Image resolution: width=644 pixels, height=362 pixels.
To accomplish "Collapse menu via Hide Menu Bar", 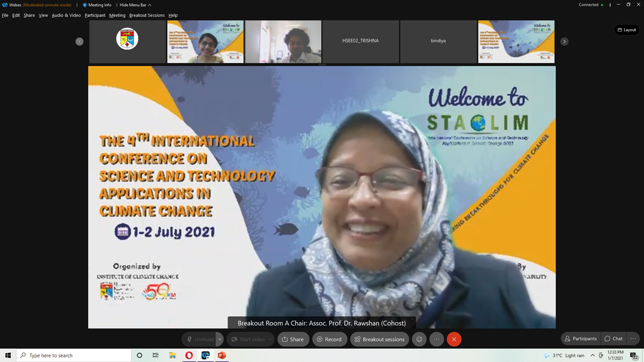I will point(135,5).
